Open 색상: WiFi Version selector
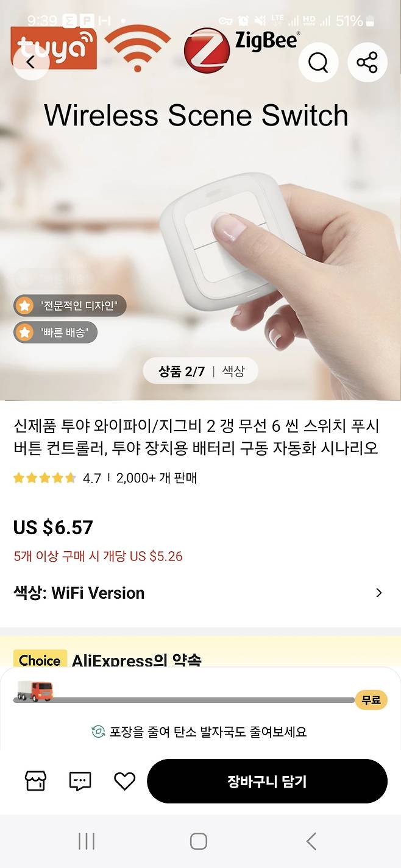401x868 pixels. pyautogui.click(x=200, y=593)
